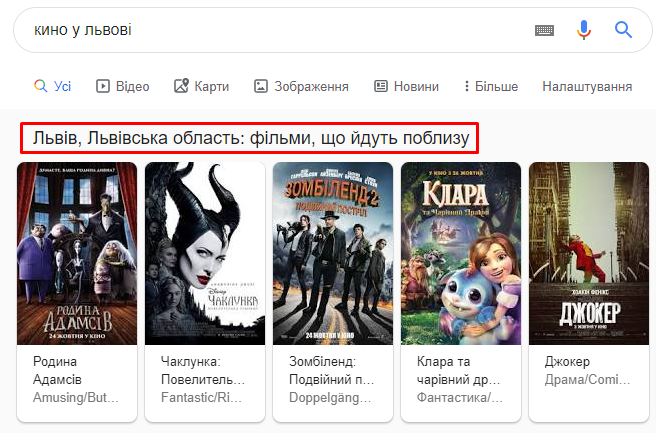The width and height of the screenshot is (656, 433).
Task: Click the blue magnifier search button
Action: click(x=623, y=30)
